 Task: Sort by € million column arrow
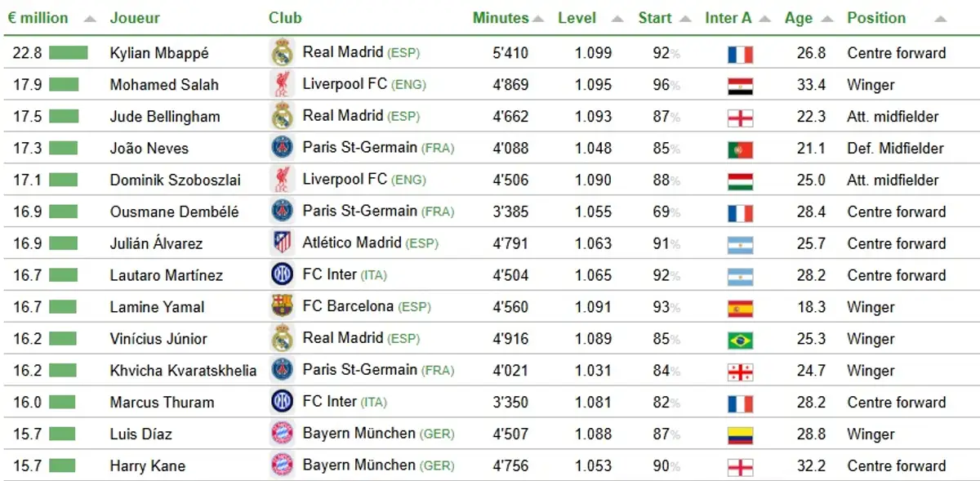coord(90,19)
